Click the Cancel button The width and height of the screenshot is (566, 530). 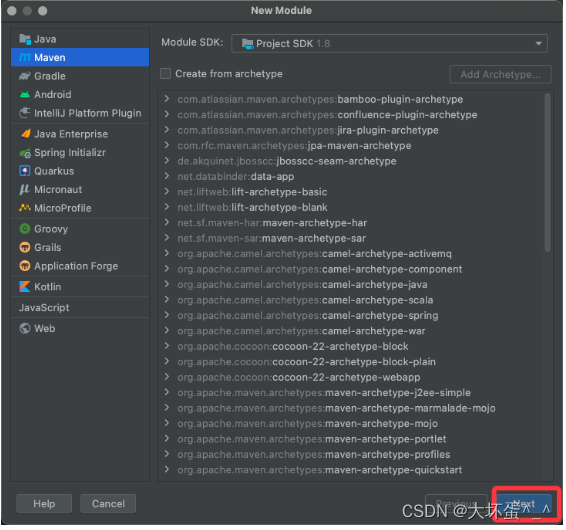pyautogui.click(x=108, y=504)
